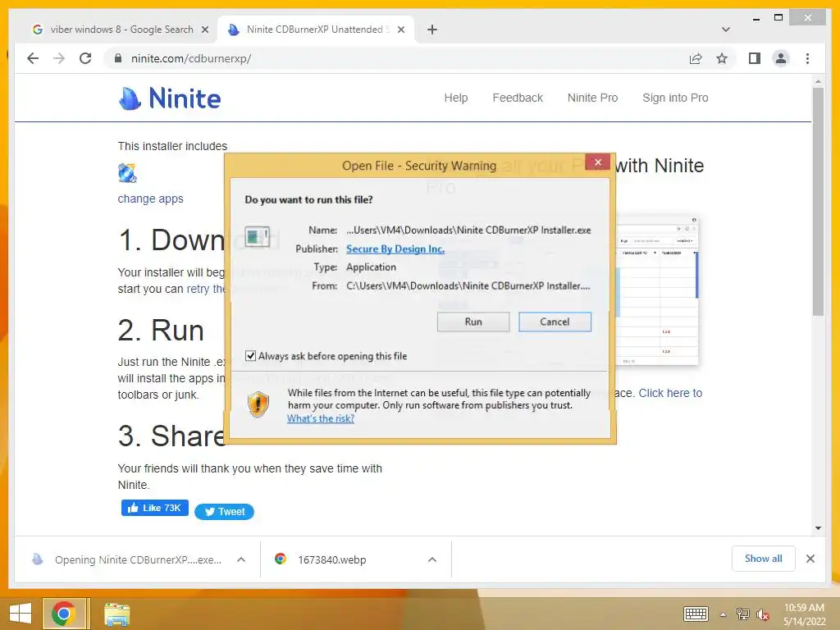Expand the tab search chevron

pyautogui.click(x=725, y=30)
